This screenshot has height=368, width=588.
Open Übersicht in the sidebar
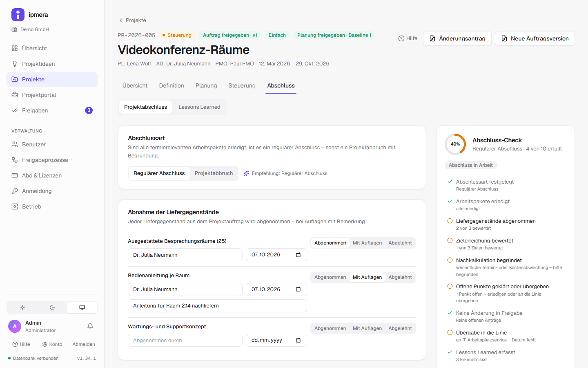click(52, 48)
